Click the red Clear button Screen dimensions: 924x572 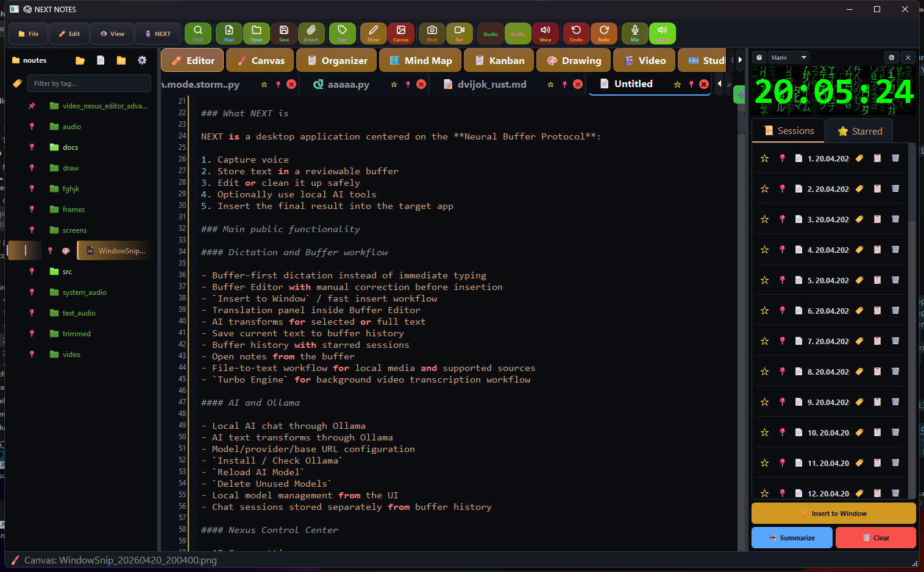pyautogui.click(x=876, y=538)
